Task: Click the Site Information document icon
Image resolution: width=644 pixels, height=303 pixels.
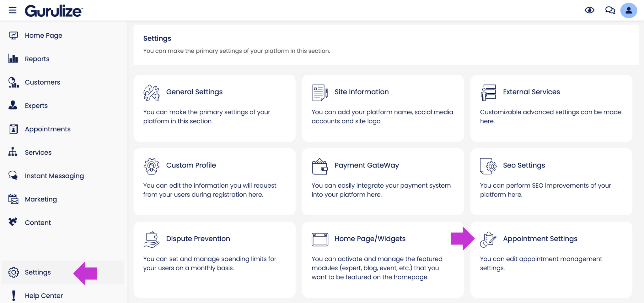Action: click(320, 93)
